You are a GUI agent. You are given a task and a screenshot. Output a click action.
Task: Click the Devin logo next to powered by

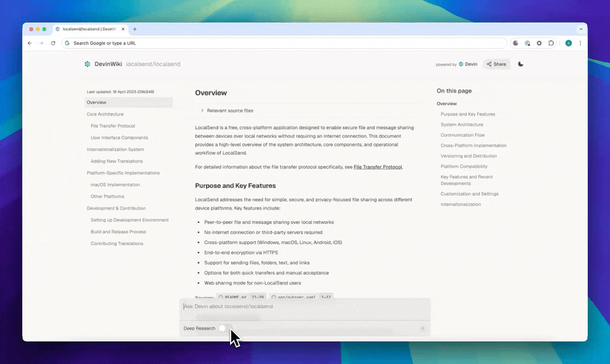468,64
